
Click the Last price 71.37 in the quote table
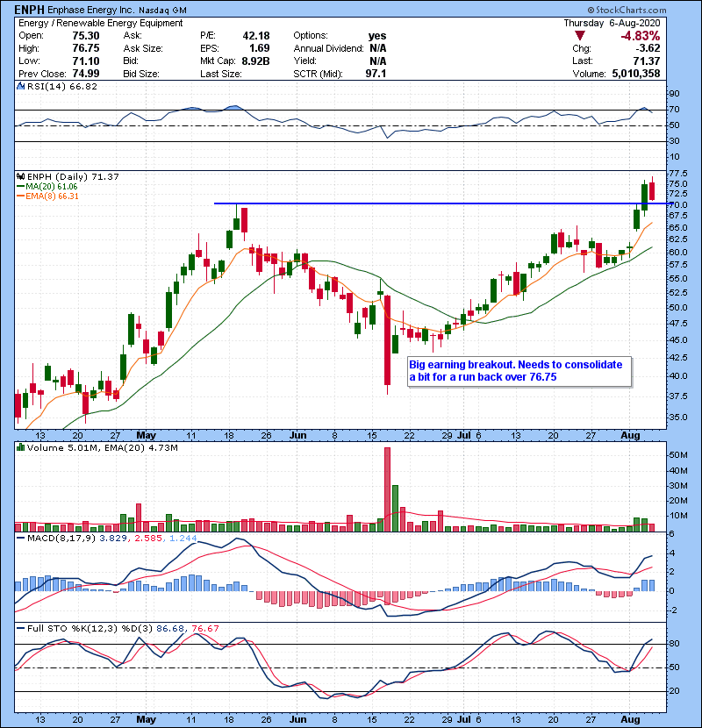point(647,61)
